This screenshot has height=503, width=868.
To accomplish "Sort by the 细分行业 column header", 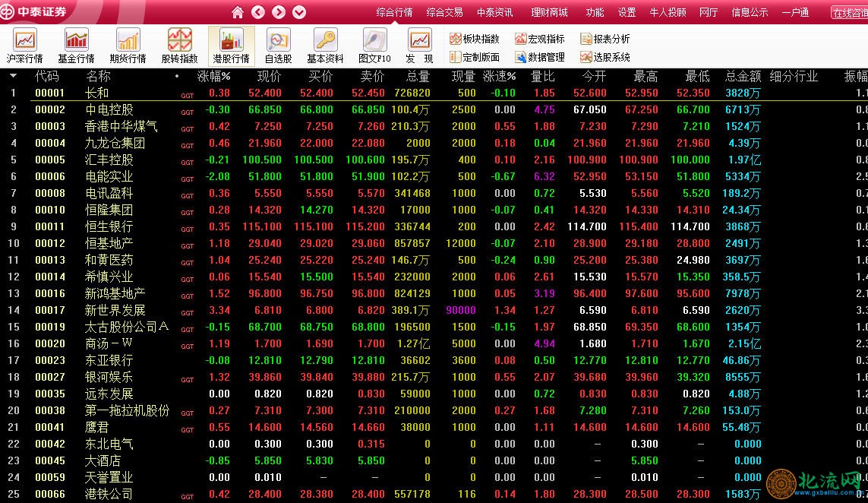I will [x=794, y=77].
